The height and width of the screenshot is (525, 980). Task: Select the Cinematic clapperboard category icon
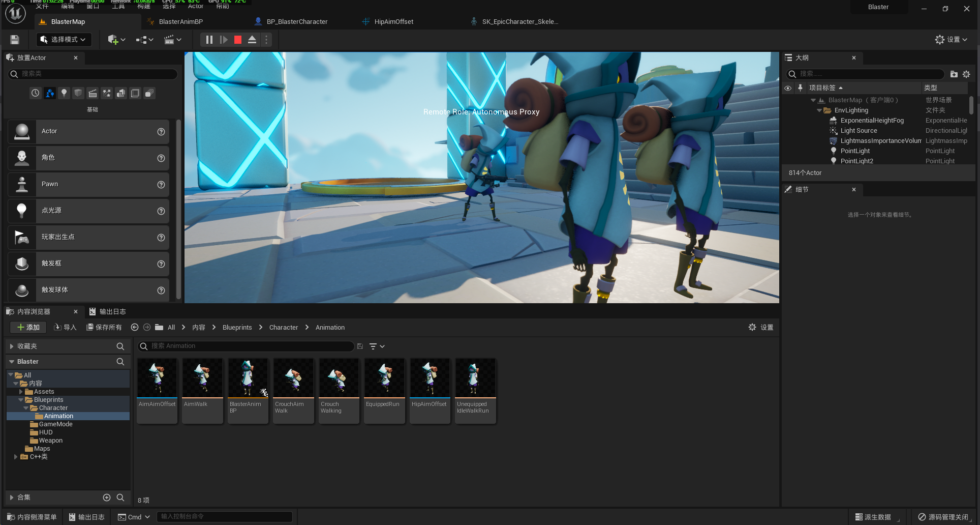click(93, 93)
